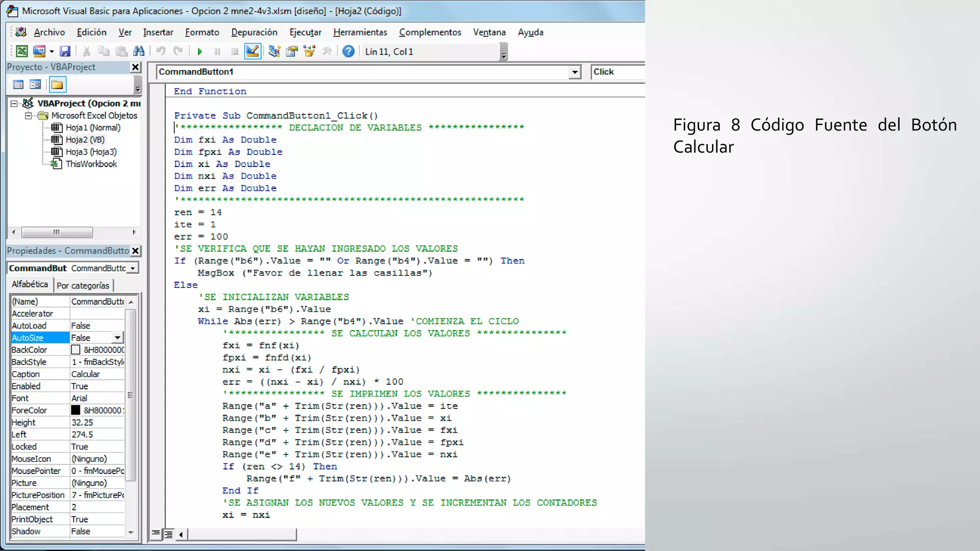Run the macro with green play icon
This screenshot has height=551, width=980.
(x=200, y=51)
